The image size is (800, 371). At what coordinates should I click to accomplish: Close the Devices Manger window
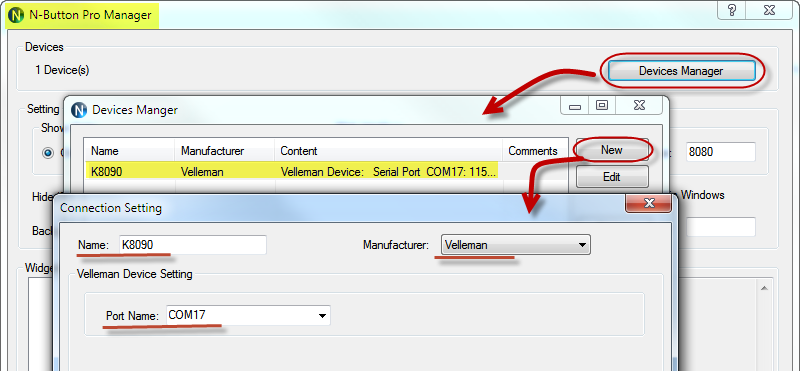tap(639, 106)
